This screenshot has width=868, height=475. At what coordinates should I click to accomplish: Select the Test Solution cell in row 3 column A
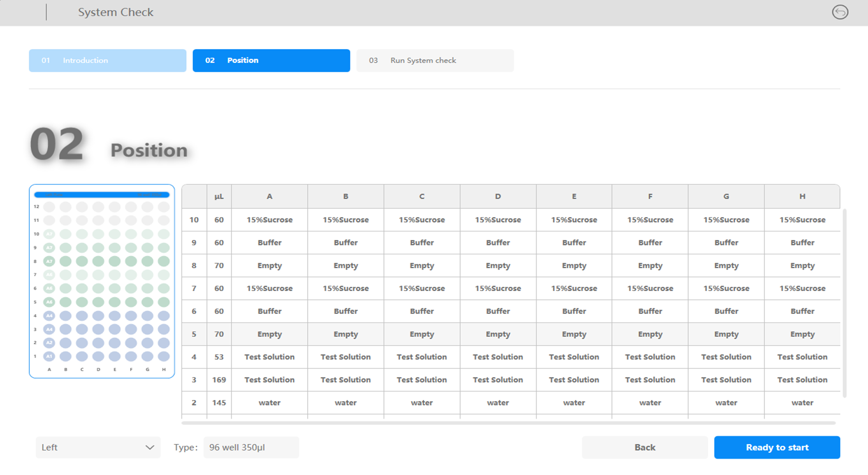(x=269, y=380)
